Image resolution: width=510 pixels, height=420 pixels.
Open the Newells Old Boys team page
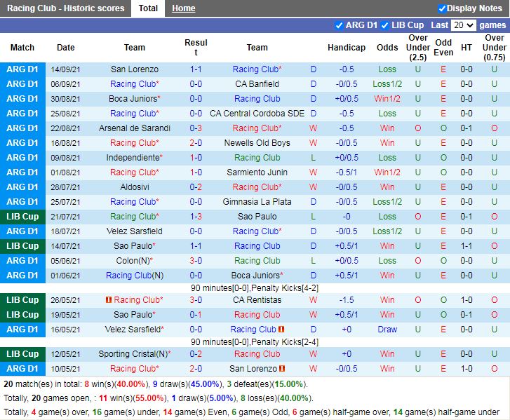(257, 143)
